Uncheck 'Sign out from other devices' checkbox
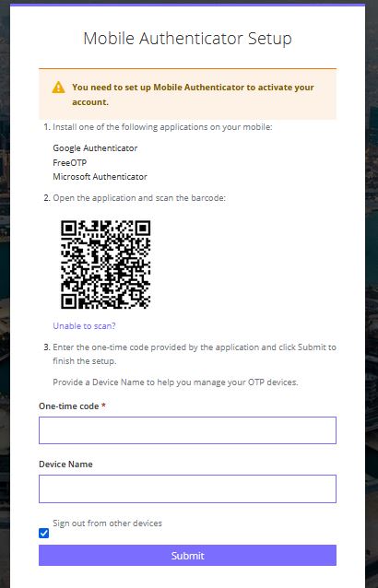Image resolution: width=378 pixels, height=588 pixels. (44, 533)
